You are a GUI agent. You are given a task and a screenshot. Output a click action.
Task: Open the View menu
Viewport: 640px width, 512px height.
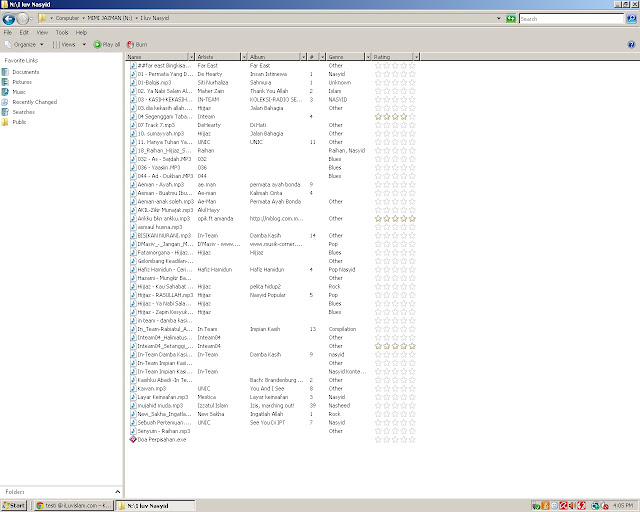click(x=42, y=33)
